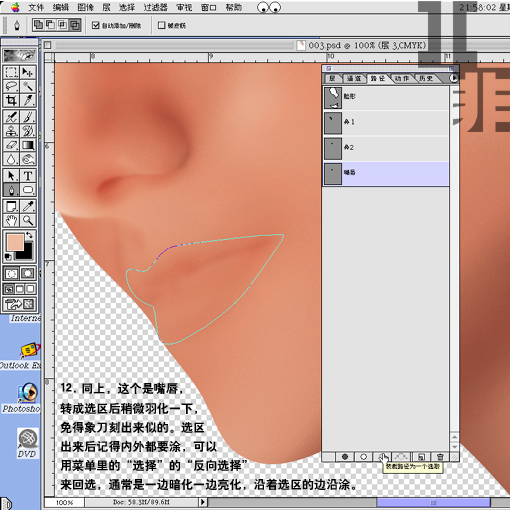510x510 pixels.
Task: Select the 伞2 path row
Action: (386, 148)
